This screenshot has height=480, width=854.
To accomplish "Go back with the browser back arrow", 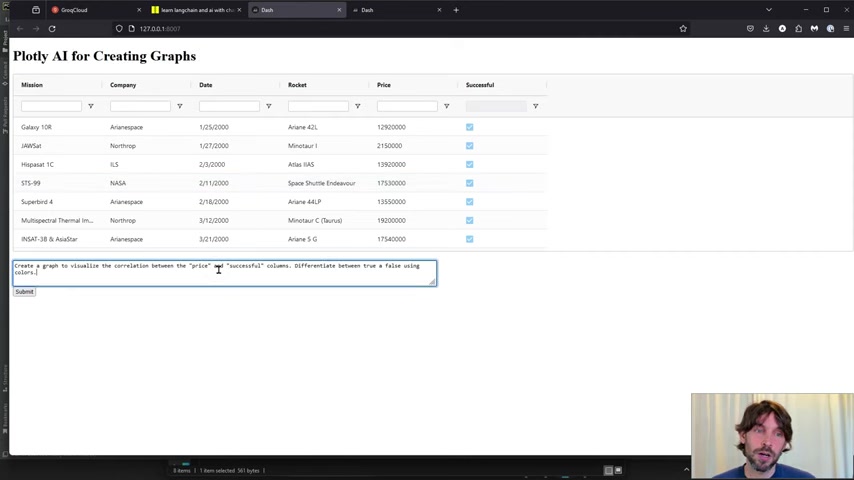I will [x=20, y=29].
